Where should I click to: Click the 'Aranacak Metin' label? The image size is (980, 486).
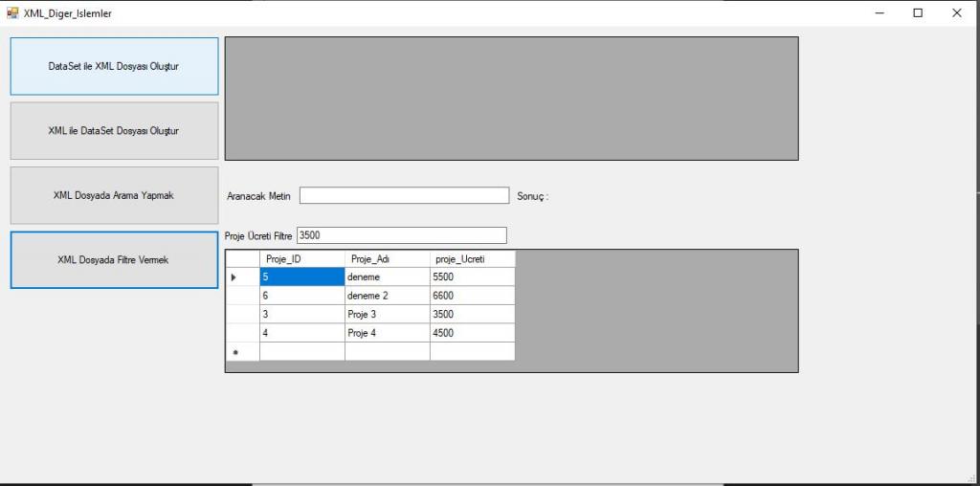[258, 196]
